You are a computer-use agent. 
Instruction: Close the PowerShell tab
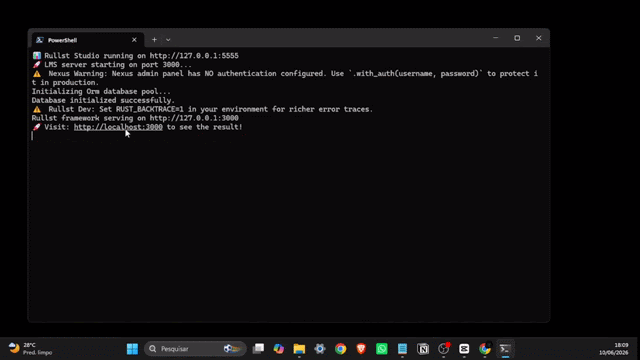(134, 40)
